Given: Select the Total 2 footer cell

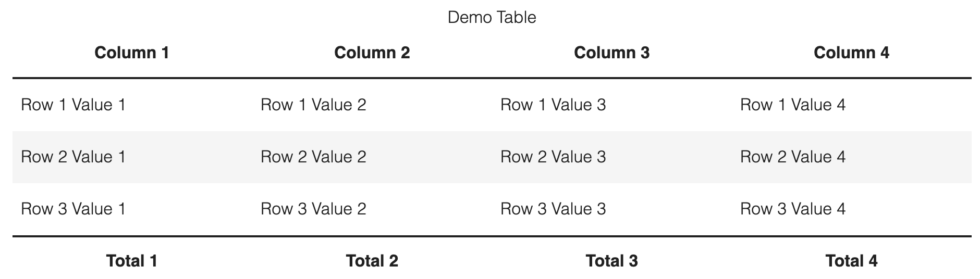Looking at the screenshot, I should pyautogui.click(x=372, y=261).
